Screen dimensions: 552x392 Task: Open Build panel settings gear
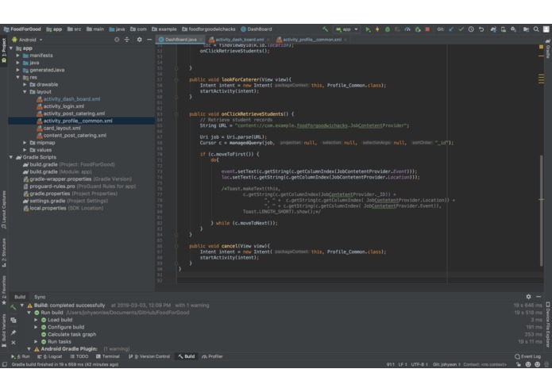click(528, 297)
